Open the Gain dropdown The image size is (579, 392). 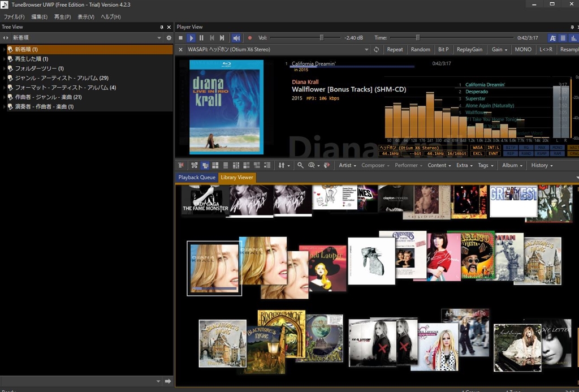click(499, 50)
